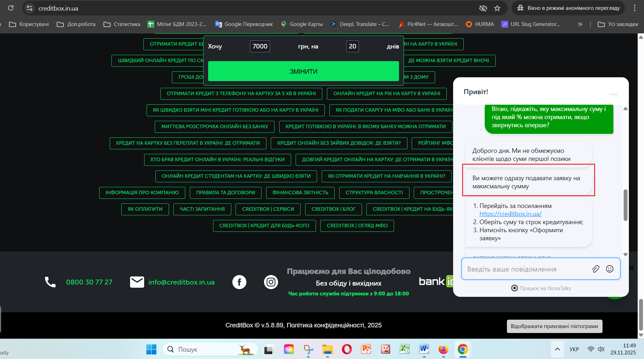Open Word from the taskbar
This screenshot has width=644, height=359.
[424, 349]
